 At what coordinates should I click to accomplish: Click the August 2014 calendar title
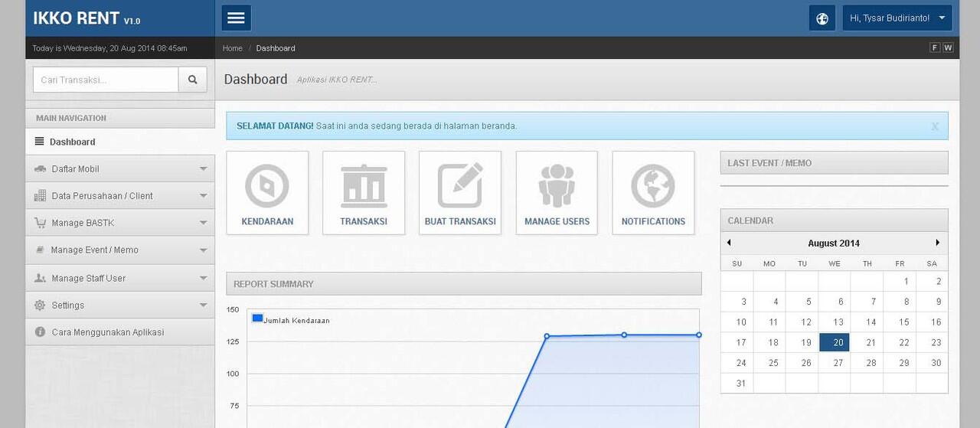click(834, 243)
